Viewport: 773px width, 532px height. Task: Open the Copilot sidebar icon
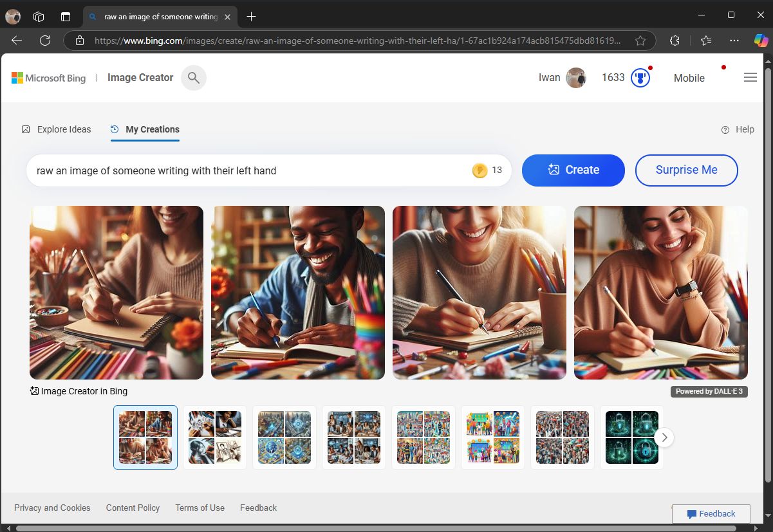click(761, 40)
